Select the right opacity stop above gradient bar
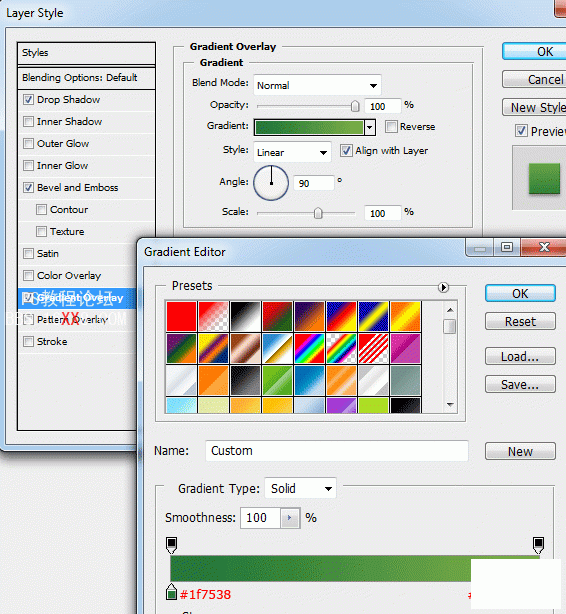The width and height of the screenshot is (566, 614). point(539,545)
